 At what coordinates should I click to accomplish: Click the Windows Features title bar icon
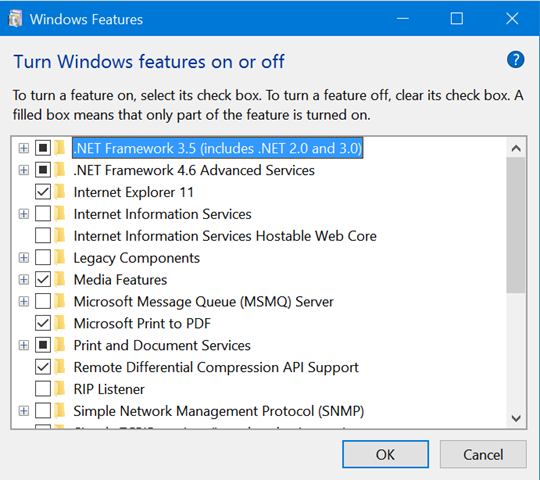(15, 18)
